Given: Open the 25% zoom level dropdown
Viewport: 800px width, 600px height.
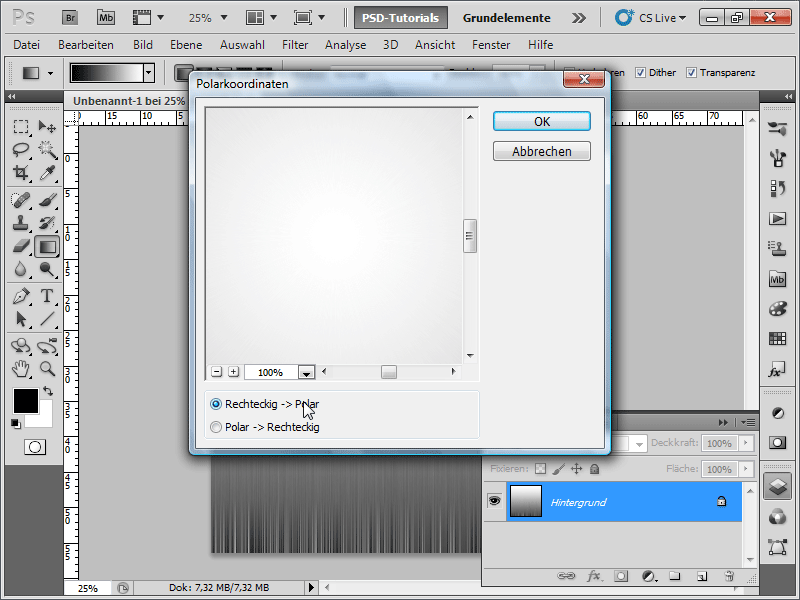Looking at the screenshot, I should 223,18.
